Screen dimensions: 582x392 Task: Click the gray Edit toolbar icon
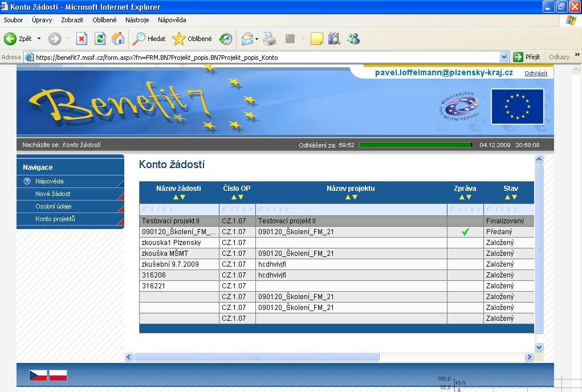coord(290,39)
